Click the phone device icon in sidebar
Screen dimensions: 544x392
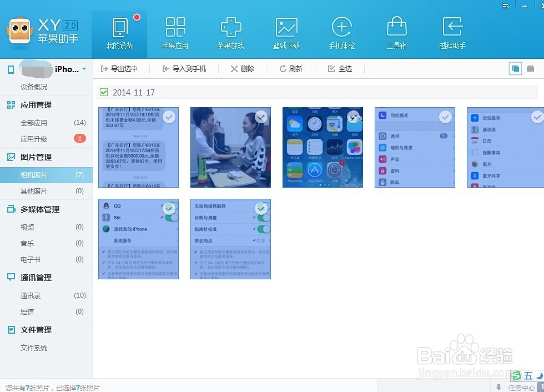pyautogui.click(x=11, y=69)
